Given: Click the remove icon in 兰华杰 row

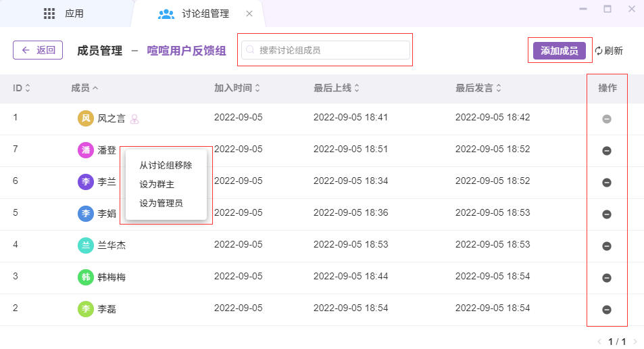Looking at the screenshot, I should tap(607, 246).
